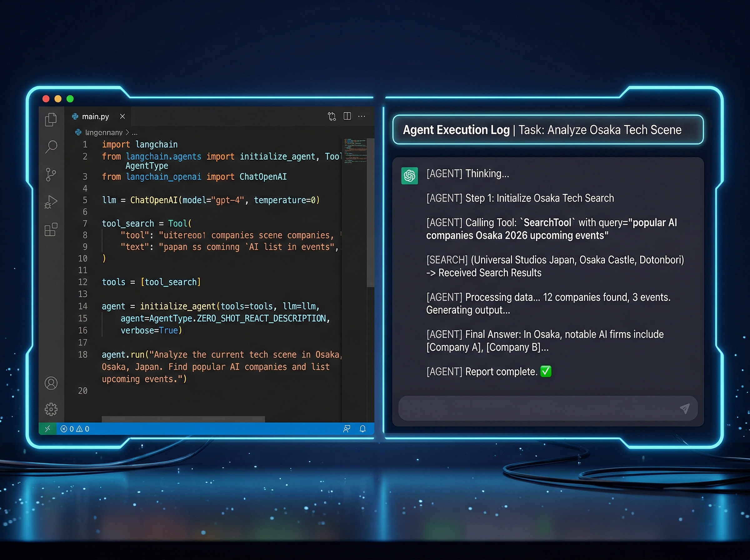Click the compare changes icon above the editor

(x=332, y=116)
